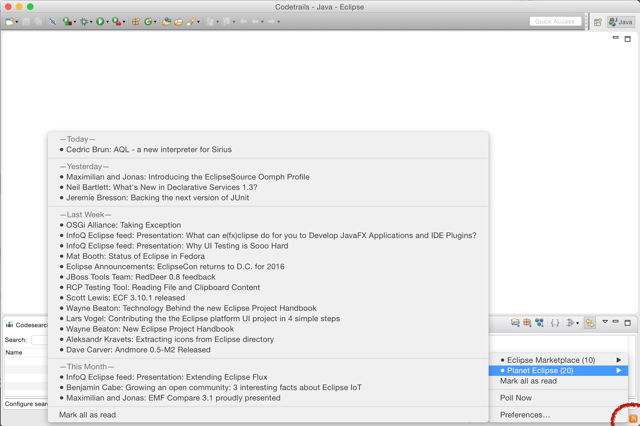Open the Run dropdown arrow
This screenshot has height=426, width=640.
point(107,22)
